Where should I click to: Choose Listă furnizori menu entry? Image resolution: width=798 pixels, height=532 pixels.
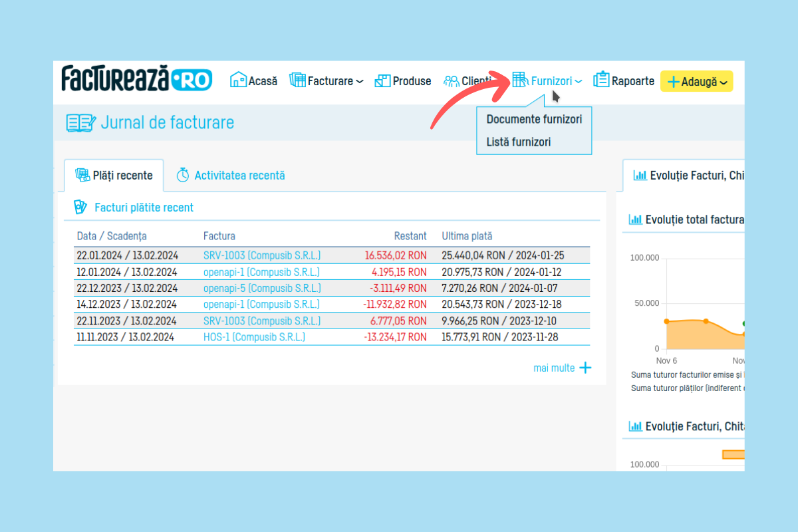(519, 142)
